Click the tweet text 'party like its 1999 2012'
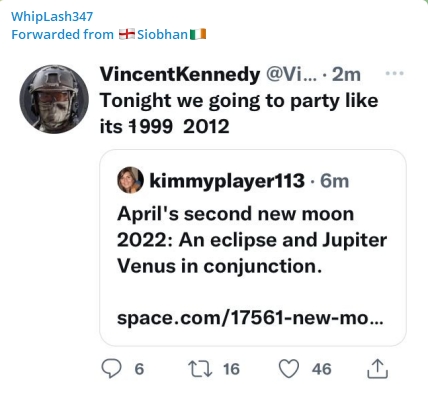The height and width of the screenshot is (396, 428). click(x=239, y=113)
